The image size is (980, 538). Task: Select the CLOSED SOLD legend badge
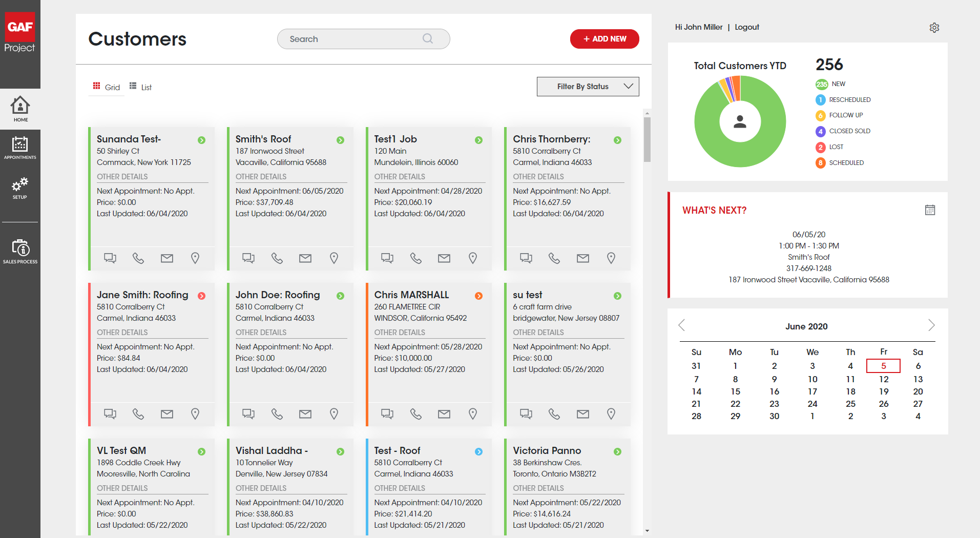(x=821, y=132)
